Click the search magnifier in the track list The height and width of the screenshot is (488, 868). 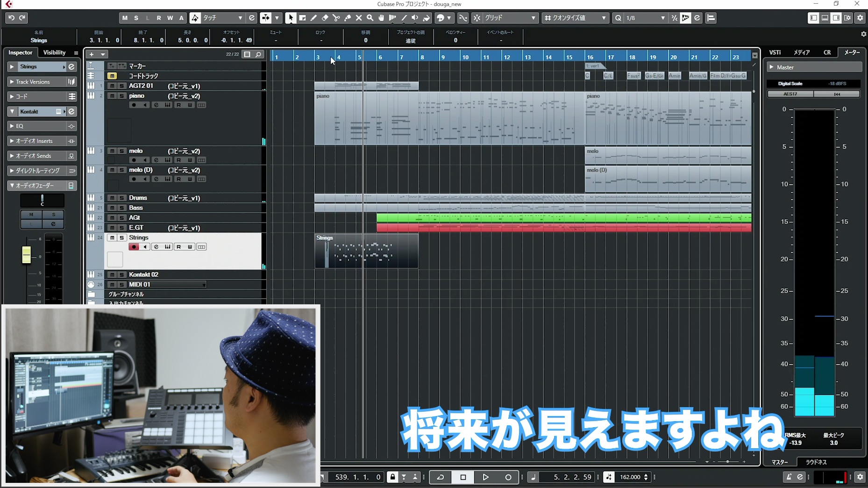(258, 54)
